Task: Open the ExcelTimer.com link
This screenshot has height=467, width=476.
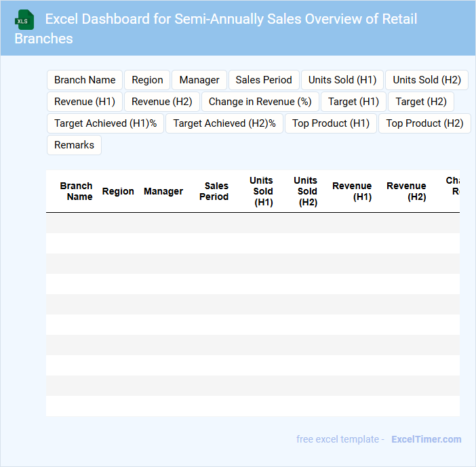Action: pyautogui.click(x=426, y=439)
